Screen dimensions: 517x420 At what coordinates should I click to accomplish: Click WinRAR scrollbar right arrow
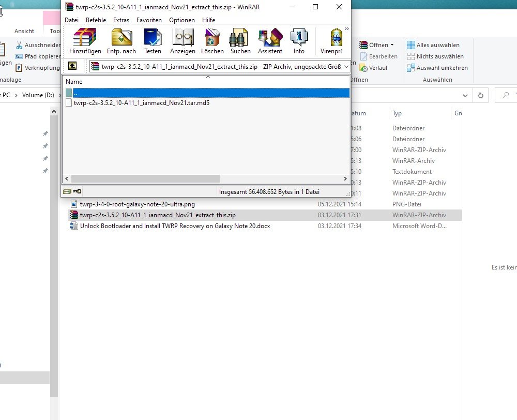tap(345, 179)
